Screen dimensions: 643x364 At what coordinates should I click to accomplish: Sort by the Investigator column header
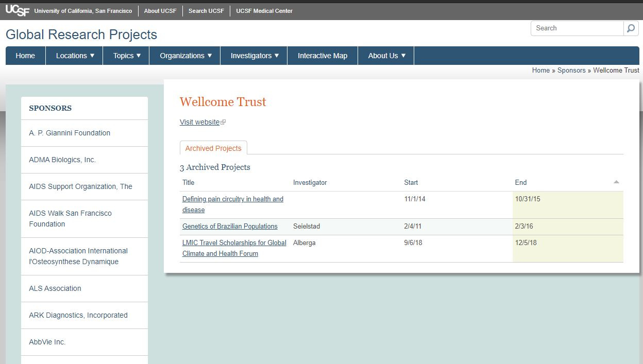tap(310, 182)
